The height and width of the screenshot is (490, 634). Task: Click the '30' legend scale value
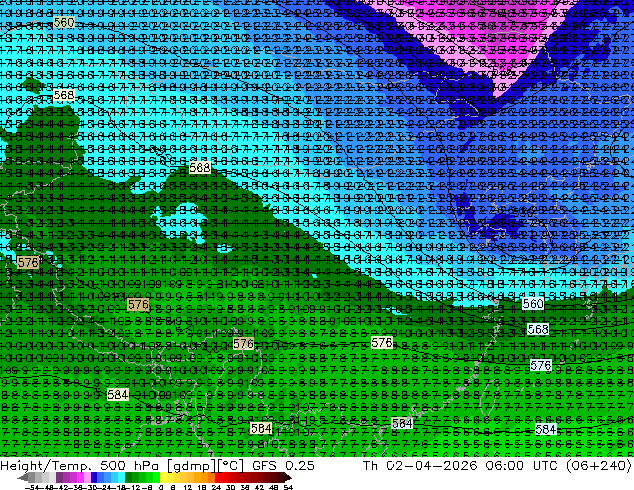pyautogui.click(x=230, y=487)
